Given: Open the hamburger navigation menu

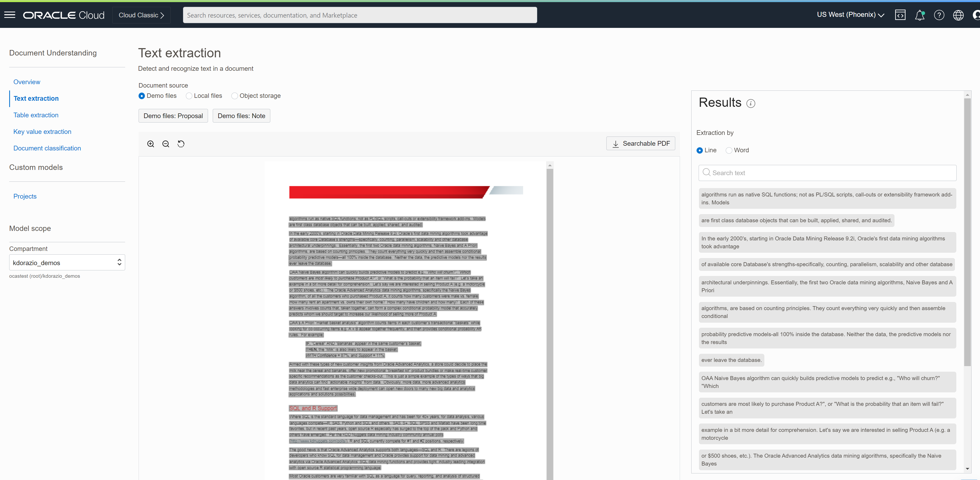Looking at the screenshot, I should [x=10, y=15].
